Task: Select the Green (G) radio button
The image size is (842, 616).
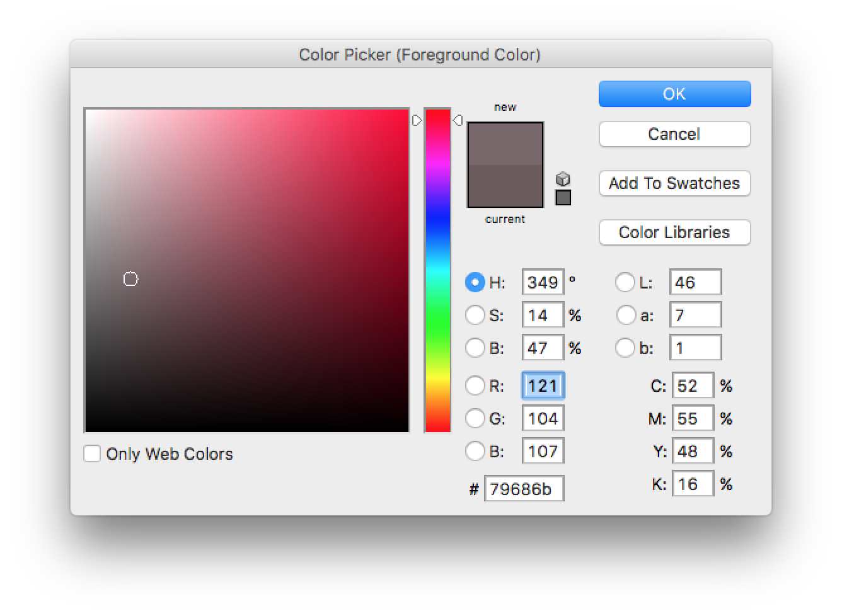Action: [x=475, y=418]
